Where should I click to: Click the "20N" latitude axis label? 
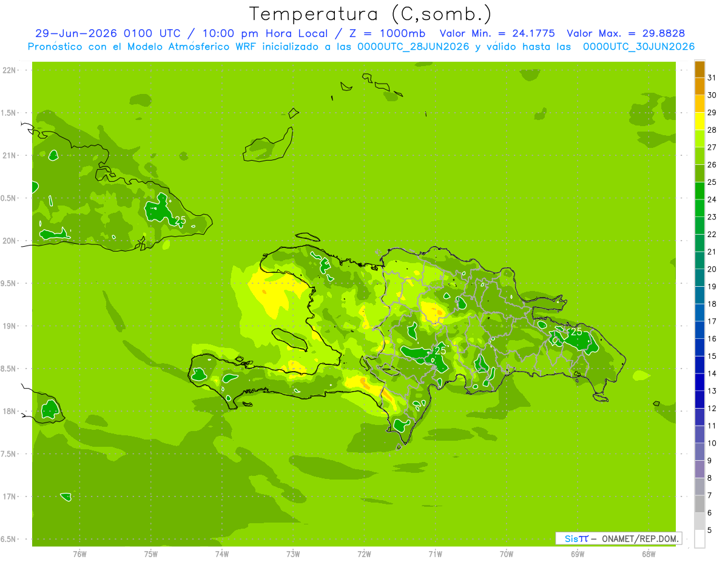(x=9, y=241)
